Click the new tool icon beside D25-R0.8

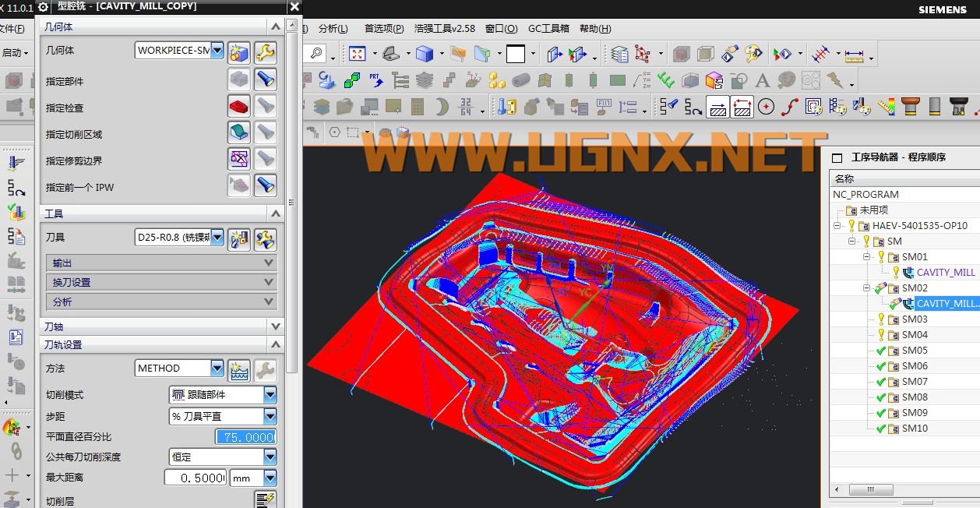[x=240, y=239]
